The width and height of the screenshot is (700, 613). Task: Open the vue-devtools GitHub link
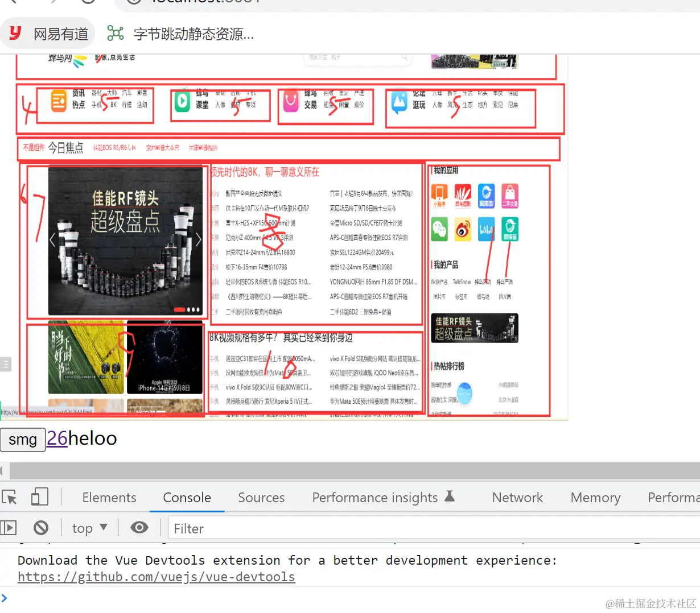click(x=157, y=577)
